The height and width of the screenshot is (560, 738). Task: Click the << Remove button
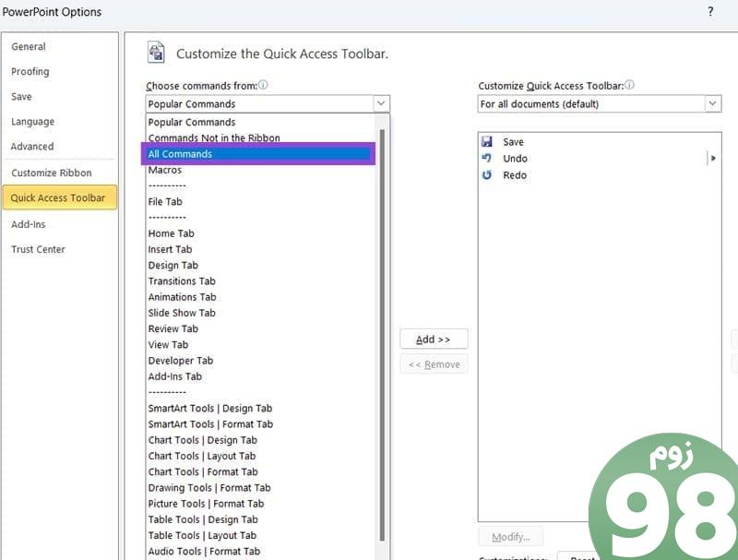pos(434,364)
